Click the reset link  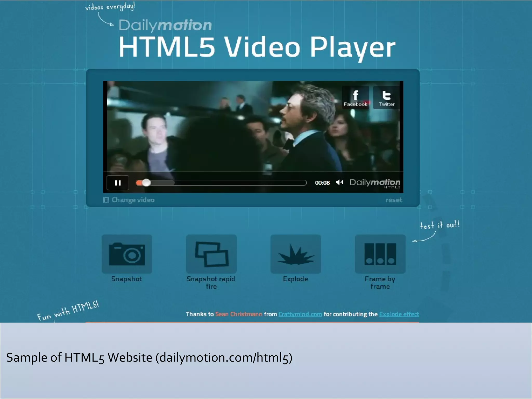point(394,200)
